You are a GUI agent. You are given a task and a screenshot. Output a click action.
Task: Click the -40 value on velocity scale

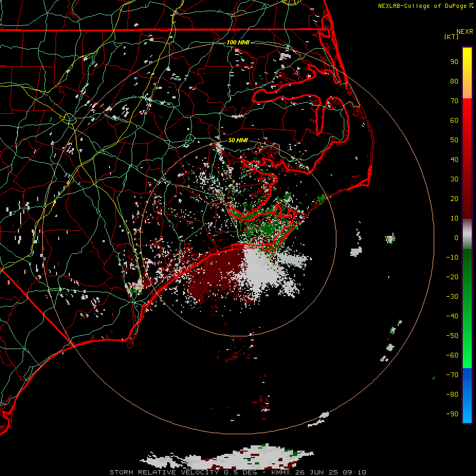[452, 316]
